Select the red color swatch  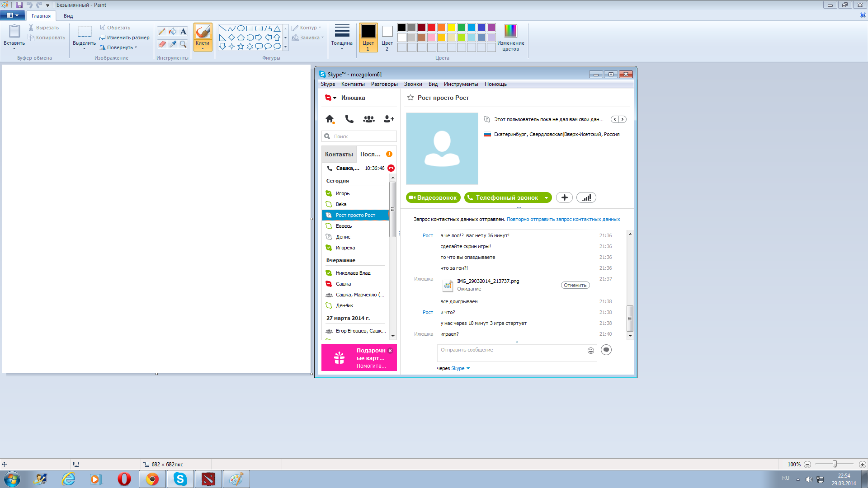pos(432,28)
